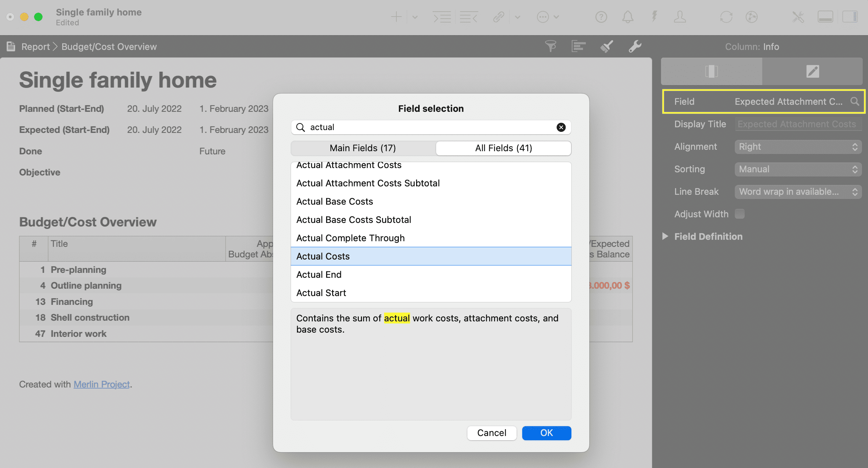Toggle the Adjust Width checkbox
Screen dimensions: 868x468
point(740,214)
